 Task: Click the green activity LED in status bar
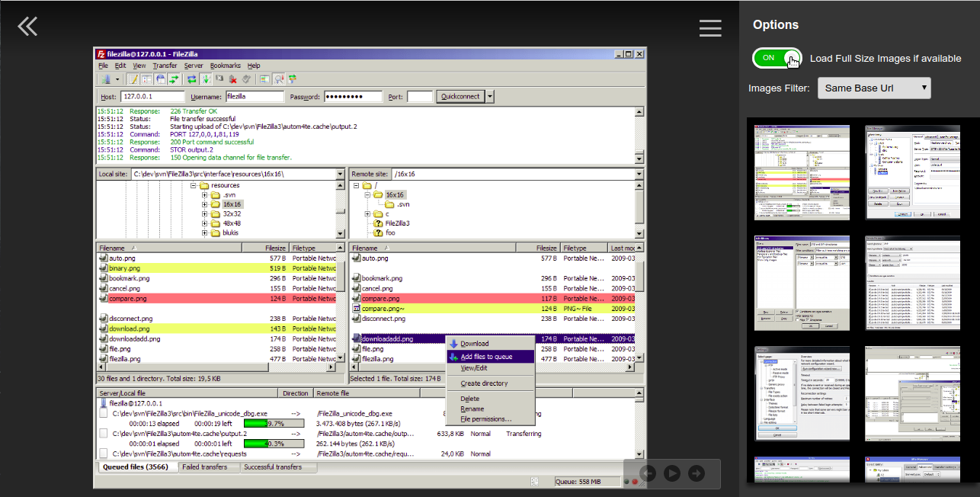pyautogui.click(x=626, y=482)
